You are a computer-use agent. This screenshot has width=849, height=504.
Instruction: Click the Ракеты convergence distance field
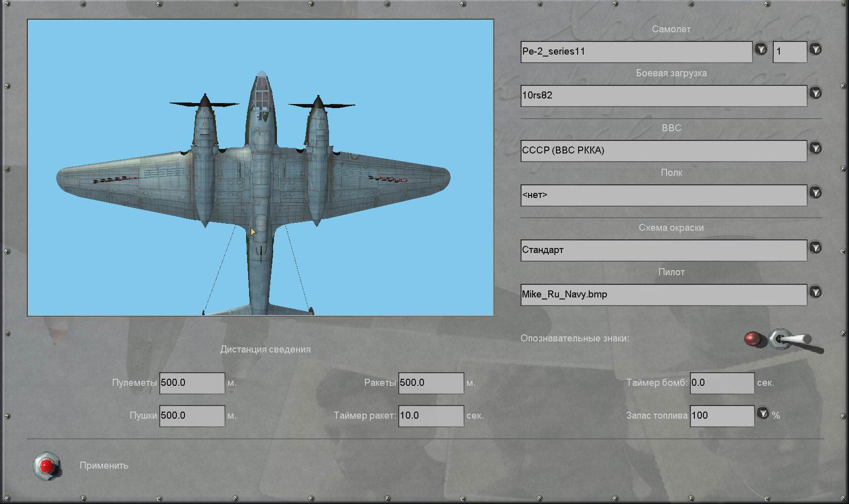pos(431,383)
